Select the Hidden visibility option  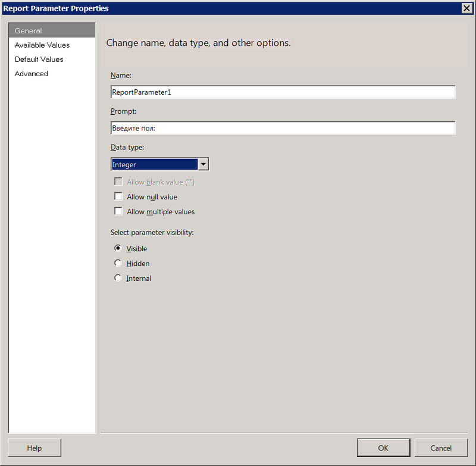(x=118, y=263)
